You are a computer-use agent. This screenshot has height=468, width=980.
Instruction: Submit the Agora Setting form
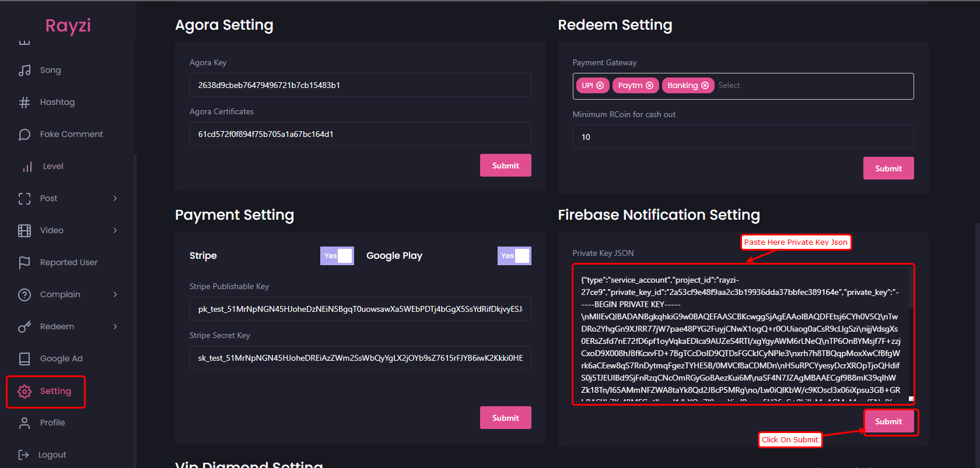pyautogui.click(x=505, y=166)
